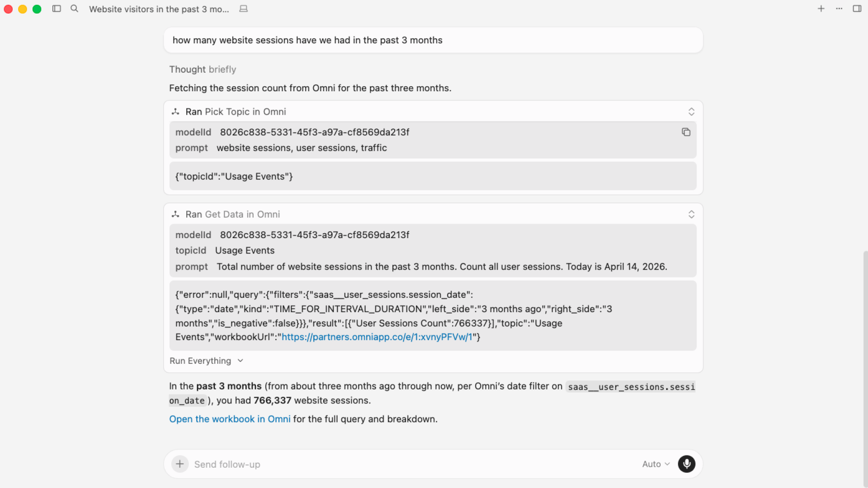Click the Send follow-up input field
Viewport: 868px width, 488px height.
point(407,464)
